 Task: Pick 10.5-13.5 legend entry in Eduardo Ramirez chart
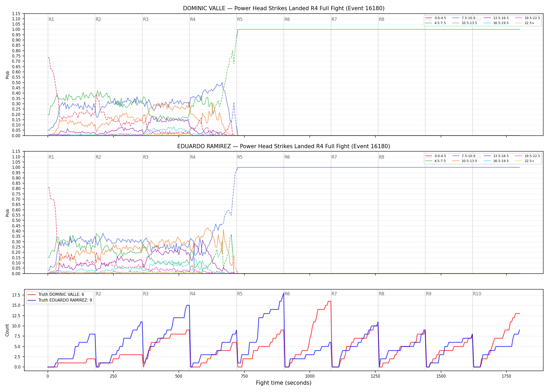coord(465,161)
